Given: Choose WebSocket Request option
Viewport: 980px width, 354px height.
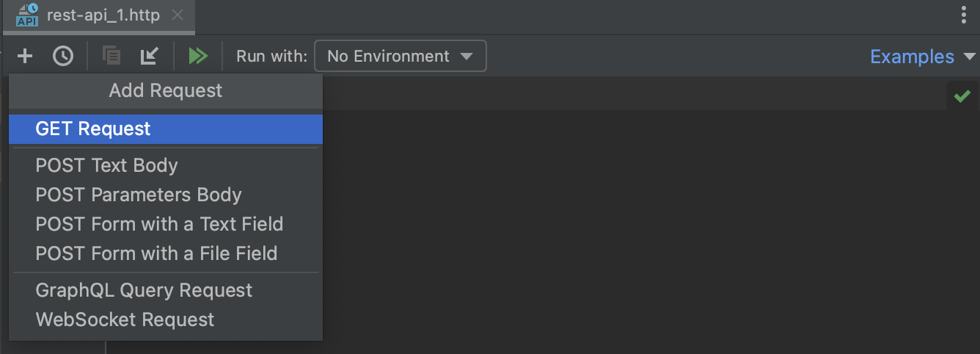Looking at the screenshot, I should click(125, 319).
